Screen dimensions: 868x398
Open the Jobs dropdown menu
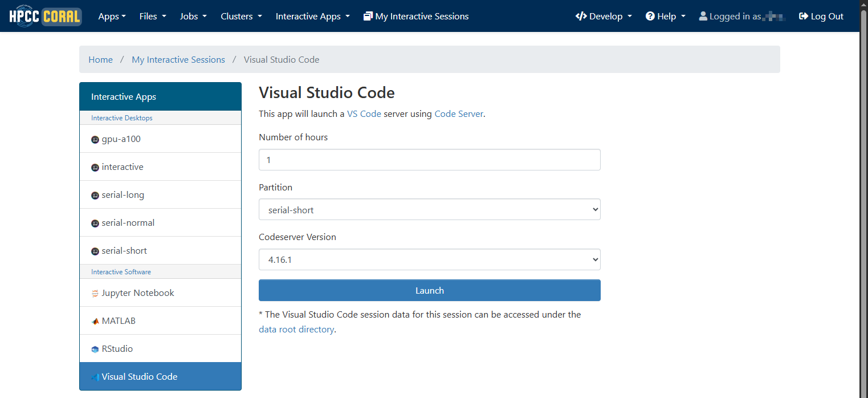pos(193,16)
